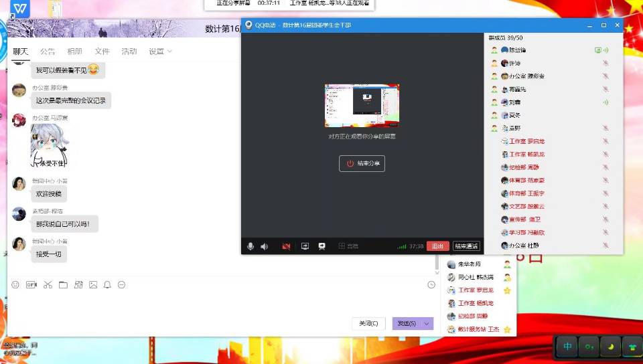
Task: Open the chat history clock icon
Action: pyautogui.click(x=431, y=284)
